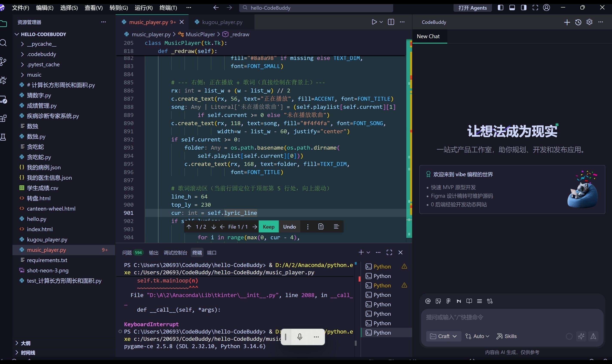
Task: Switch to the kugou_player.py tab
Action: tap(222, 22)
